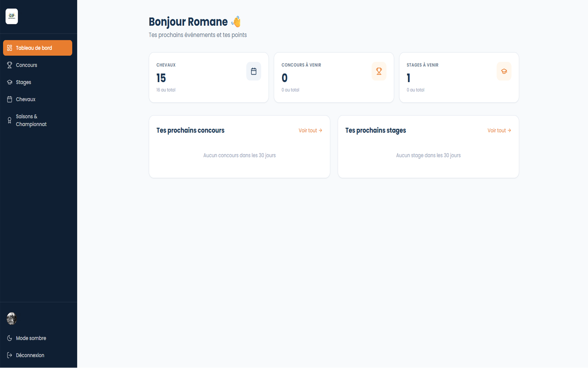
Task: Select the Concours à venir count 0
Action: coord(284,78)
